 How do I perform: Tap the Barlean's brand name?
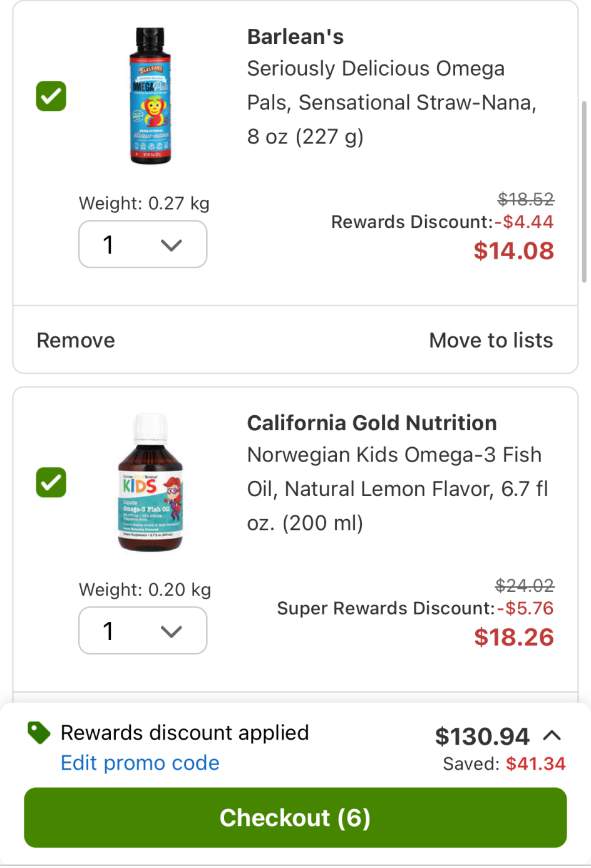click(x=295, y=37)
